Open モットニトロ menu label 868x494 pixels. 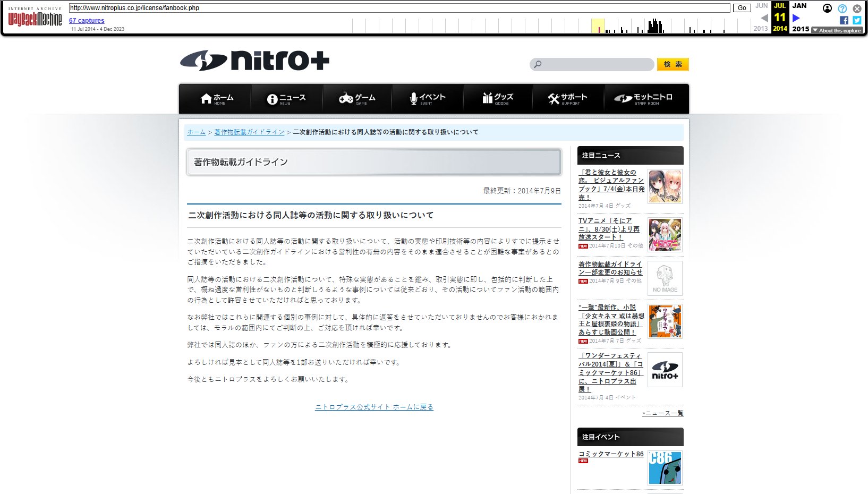(653, 97)
